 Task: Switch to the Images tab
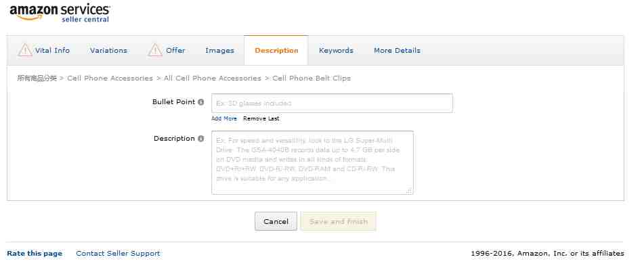tap(219, 51)
